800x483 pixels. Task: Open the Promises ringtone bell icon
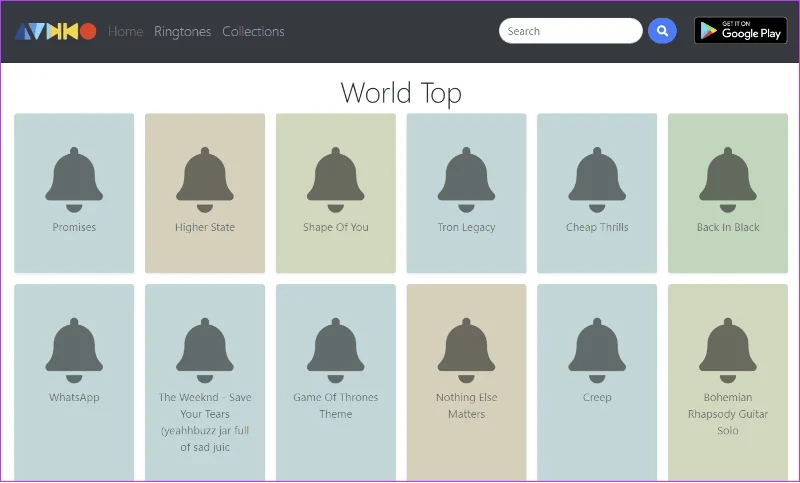(x=74, y=180)
